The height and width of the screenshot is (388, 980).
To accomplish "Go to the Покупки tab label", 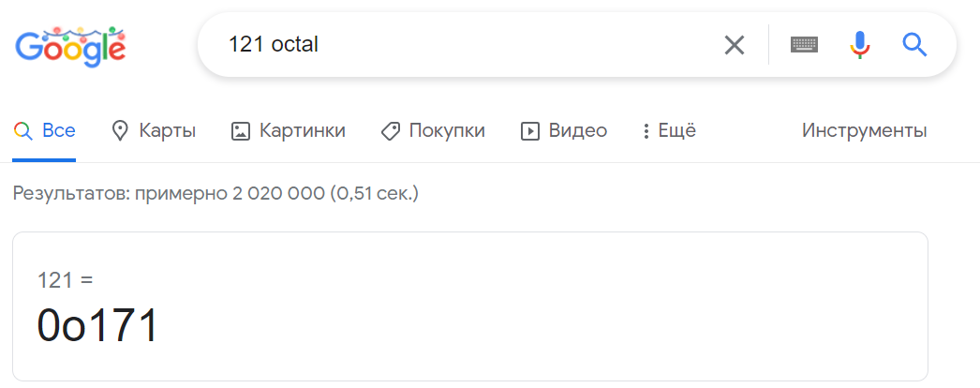I will [x=447, y=131].
